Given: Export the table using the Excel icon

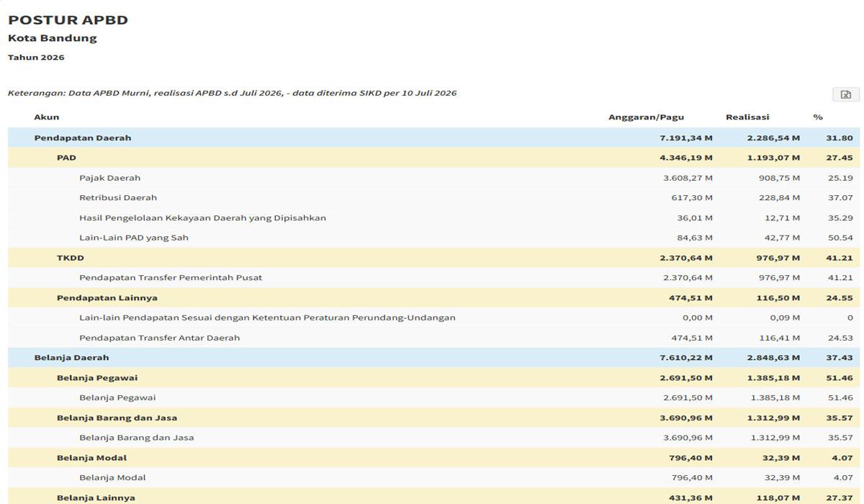Looking at the screenshot, I should pos(846,94).
